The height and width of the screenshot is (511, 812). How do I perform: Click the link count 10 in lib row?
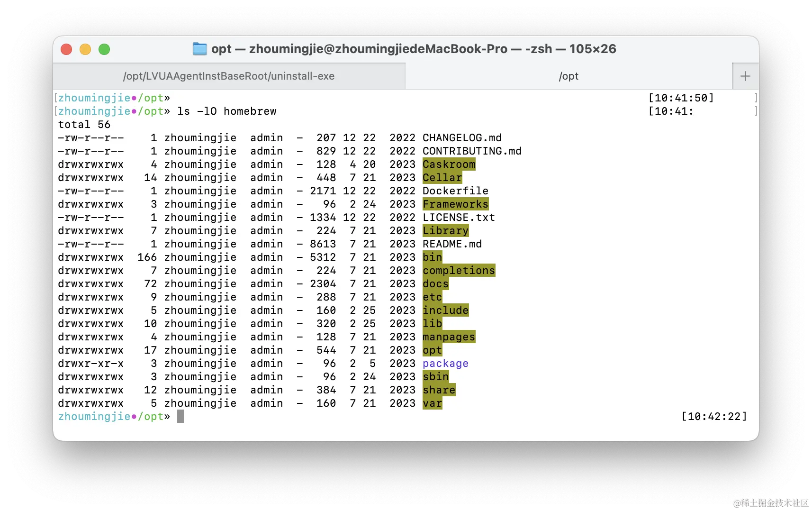pos(151,324)
